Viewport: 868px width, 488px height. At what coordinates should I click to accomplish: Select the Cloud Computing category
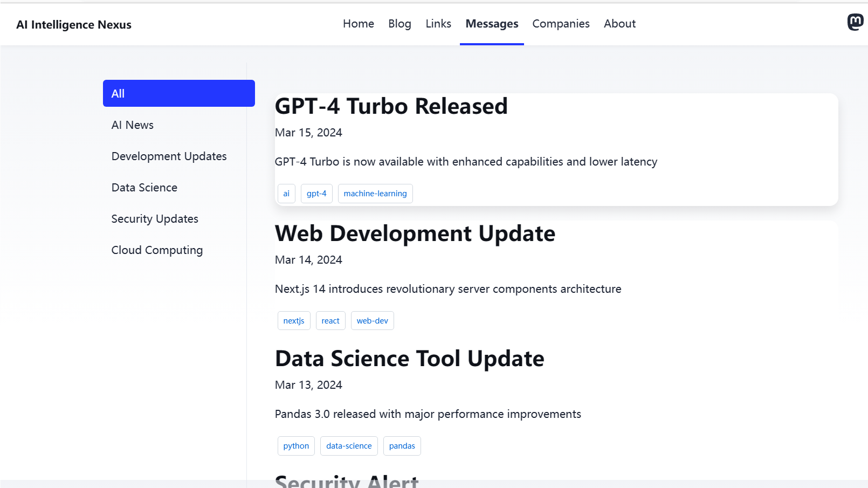tap(157, 250)
